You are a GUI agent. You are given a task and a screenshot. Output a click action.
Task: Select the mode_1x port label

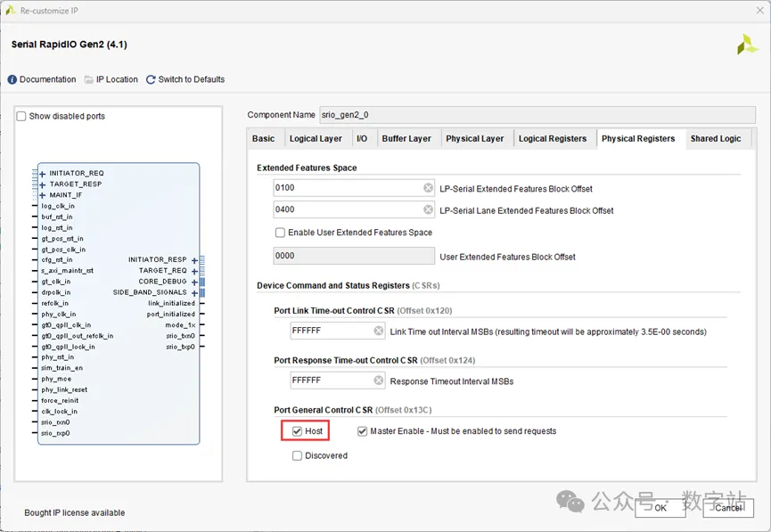coord(180,325)
